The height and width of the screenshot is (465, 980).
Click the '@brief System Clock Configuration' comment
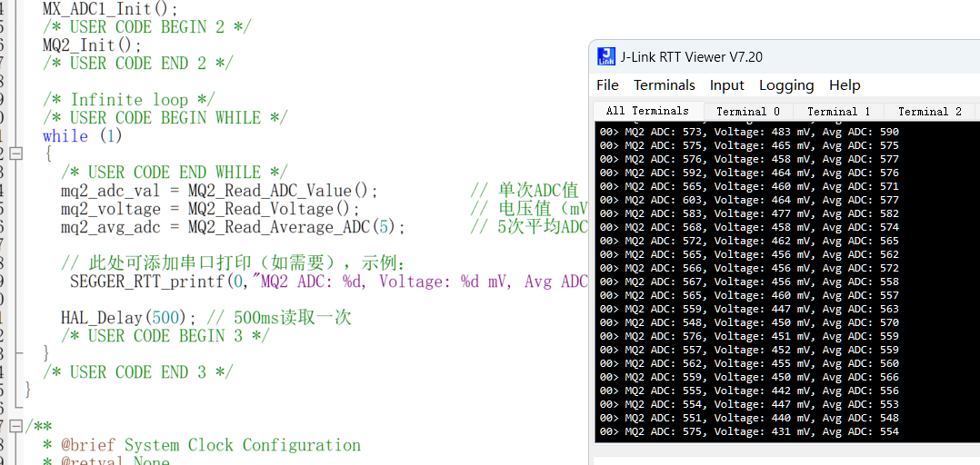(202, 445)
